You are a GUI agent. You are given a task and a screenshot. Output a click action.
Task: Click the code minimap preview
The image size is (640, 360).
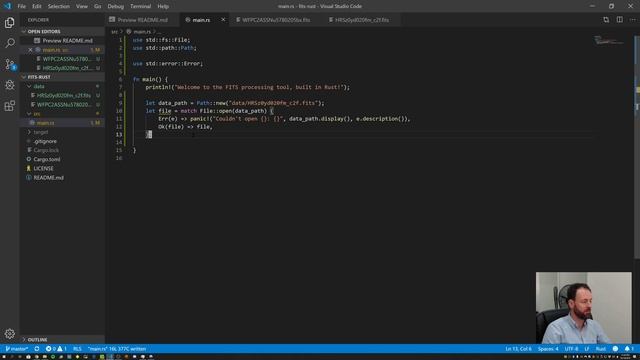[x=608, y=41]
